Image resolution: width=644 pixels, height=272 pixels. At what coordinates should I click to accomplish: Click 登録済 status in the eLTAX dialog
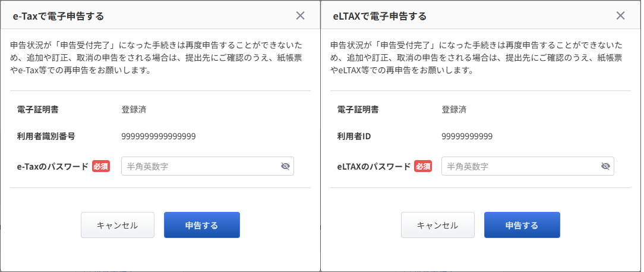point(454,110)
